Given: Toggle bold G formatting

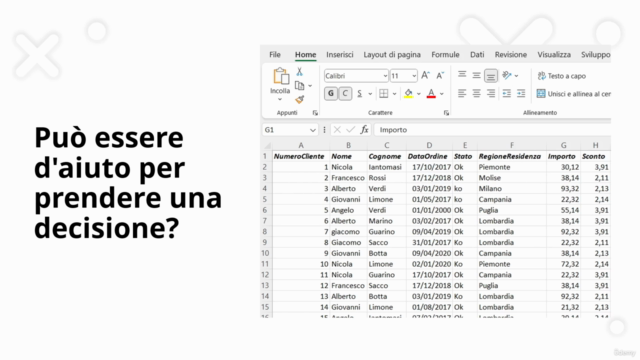Looking at the screenshot, I should (x=331, y=93).
